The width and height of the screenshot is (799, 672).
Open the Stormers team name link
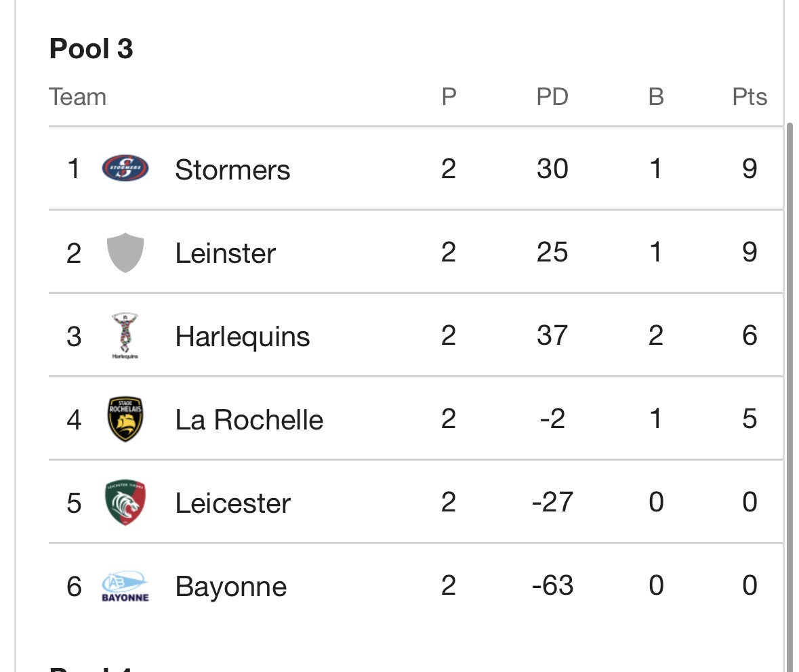pyautogui.click(x=232, y=169)
